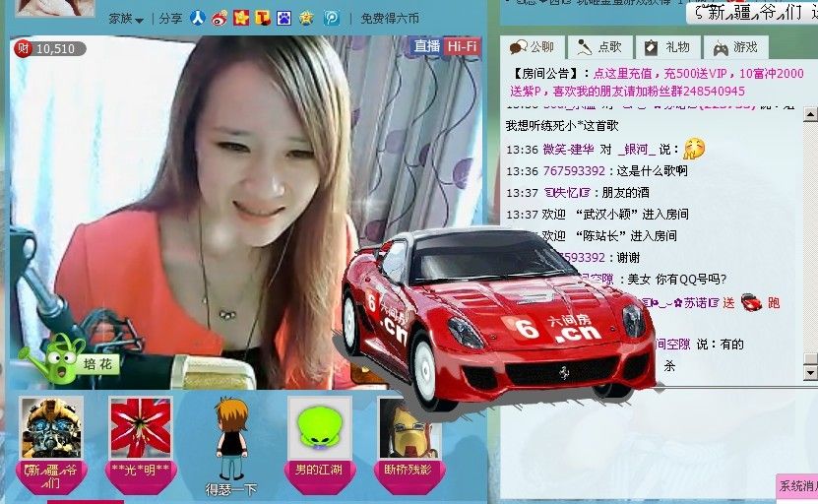The height and width of the screenshot is (504, 818).
Task: Click the small red car gift icon in chat
Action: (x=751, y=302)
